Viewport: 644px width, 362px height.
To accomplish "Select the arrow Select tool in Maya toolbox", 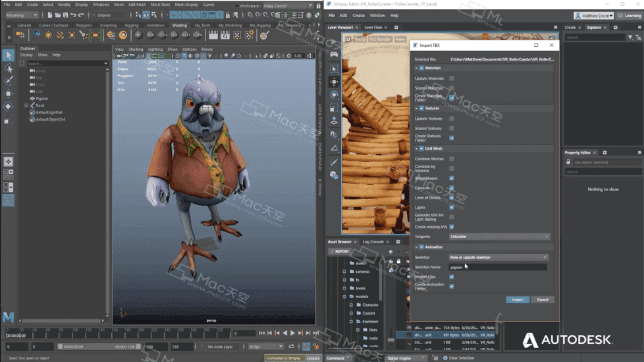I will tap(8, 55).
